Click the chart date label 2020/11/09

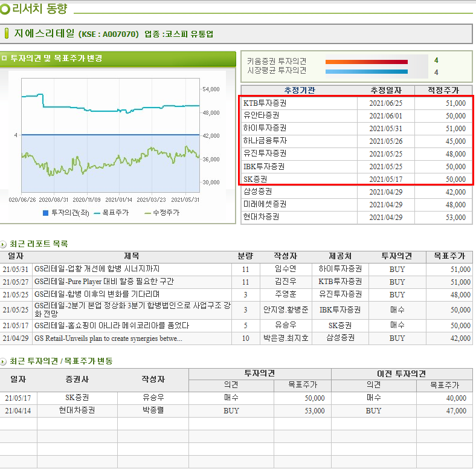(x=86, y=200)
